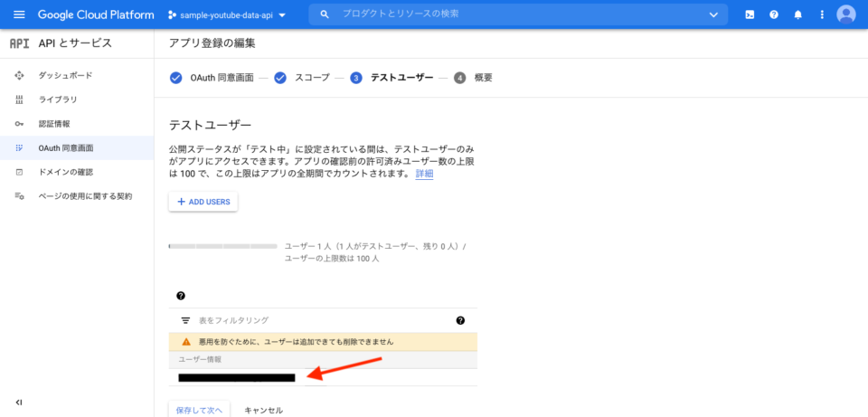
Task: Click the API とサービス sidebar title
Action: (75, 43)
